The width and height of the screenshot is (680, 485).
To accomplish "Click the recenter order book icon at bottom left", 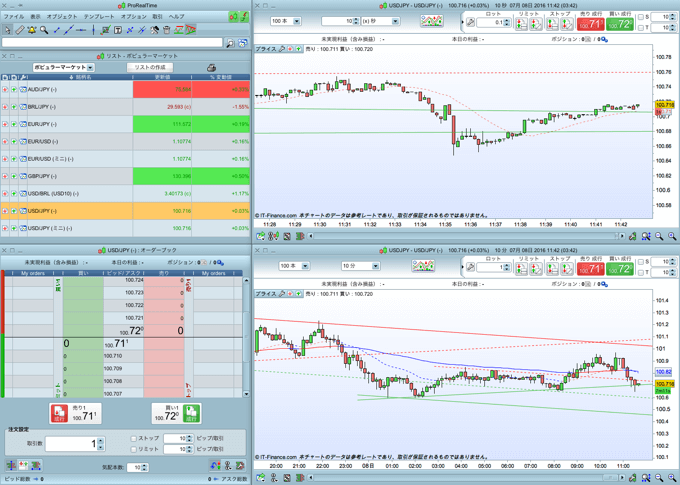I will 11,465.
